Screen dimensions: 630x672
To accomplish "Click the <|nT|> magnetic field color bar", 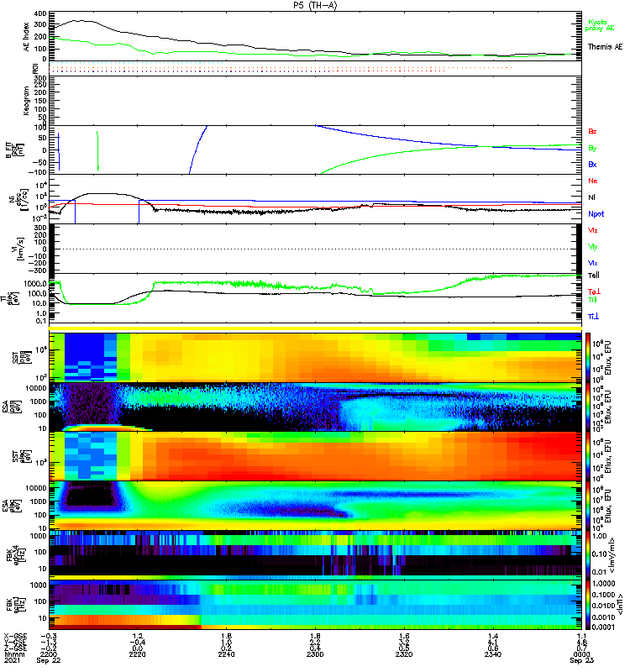I will coord(588,605).
